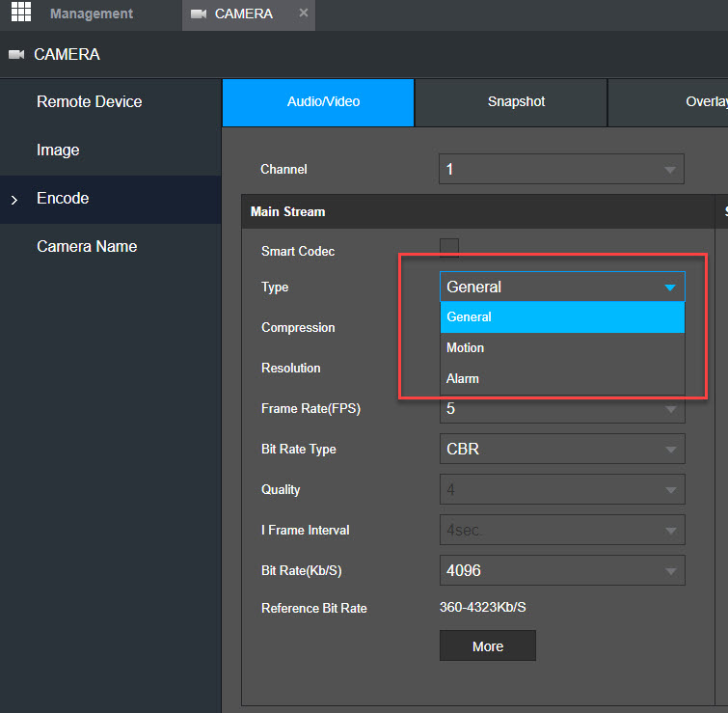Toggle the Smart Codec checkbox
The image size is (728, 713).
[449, 247]
